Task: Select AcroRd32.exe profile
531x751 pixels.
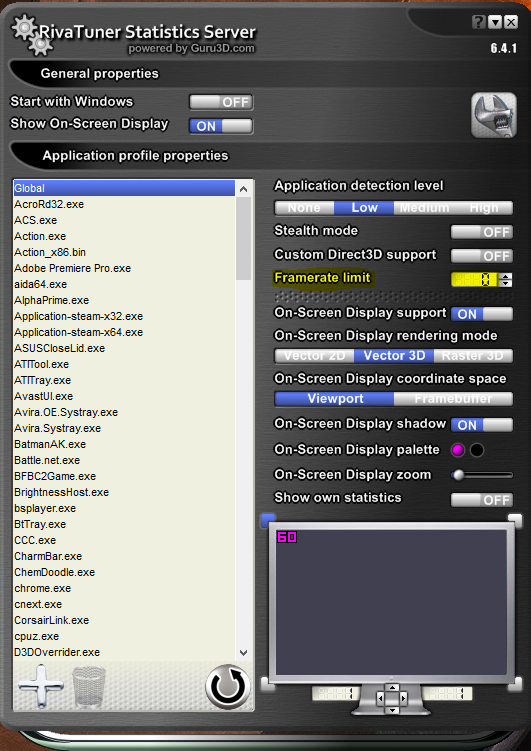Action: tap(124, 204)
